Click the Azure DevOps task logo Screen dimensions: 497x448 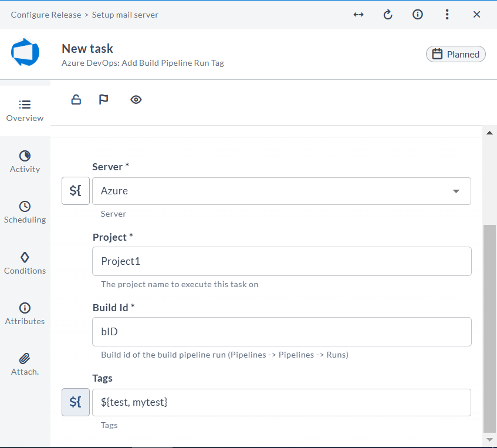[x=25, y=53]
